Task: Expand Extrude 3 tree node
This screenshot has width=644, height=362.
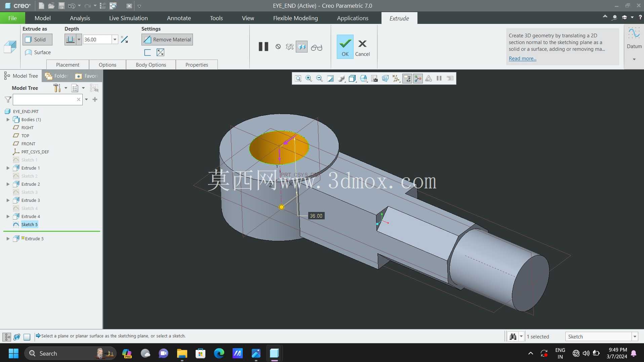Action: 8,200
